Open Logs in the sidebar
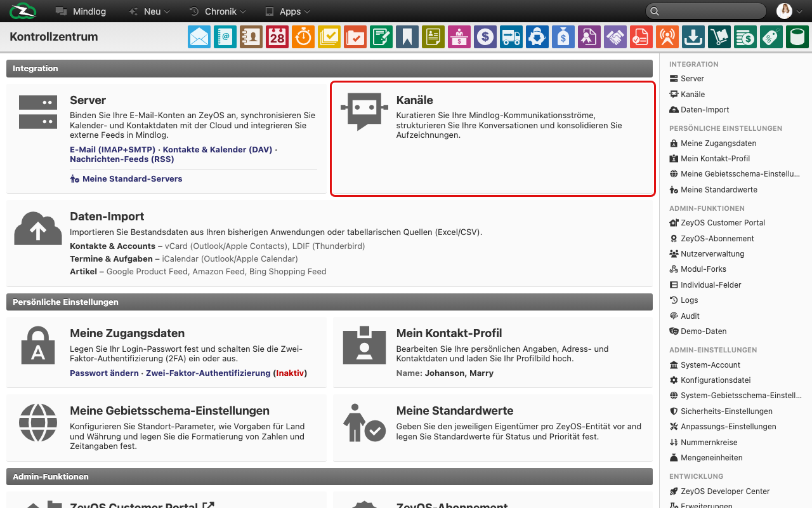The width and height of the screenshot is (812, 508). click(684, 300)
